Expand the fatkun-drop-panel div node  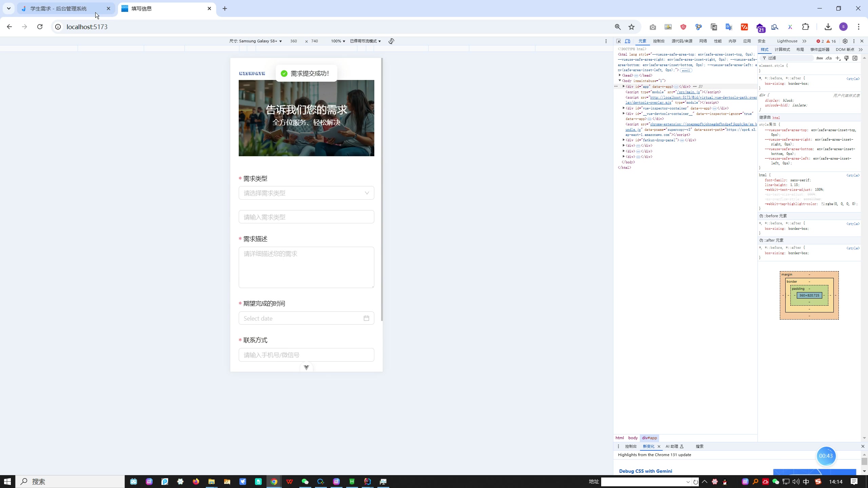tap(624, 140)
